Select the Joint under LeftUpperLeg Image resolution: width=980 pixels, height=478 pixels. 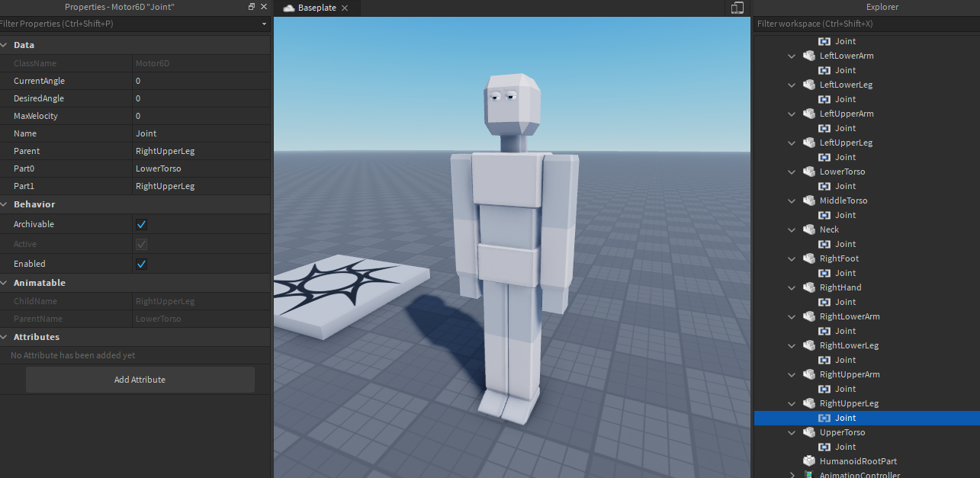[x=845, y=157]
